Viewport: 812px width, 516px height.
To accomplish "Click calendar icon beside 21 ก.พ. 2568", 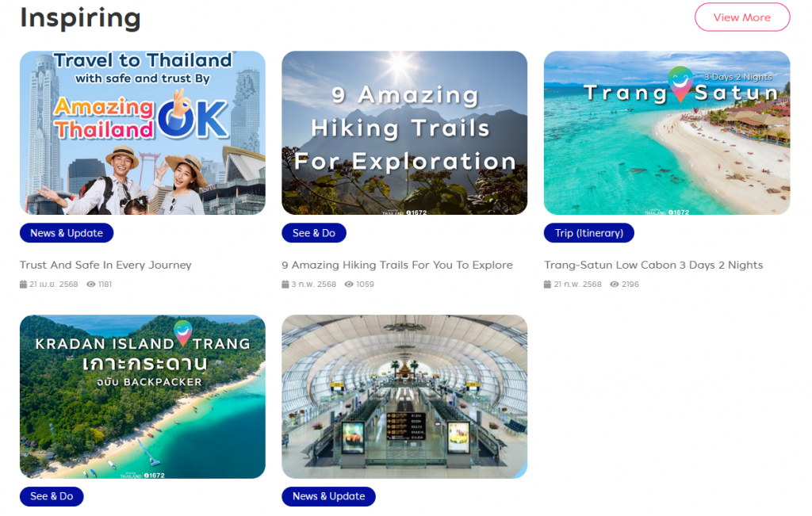I will tap(547, 284).
